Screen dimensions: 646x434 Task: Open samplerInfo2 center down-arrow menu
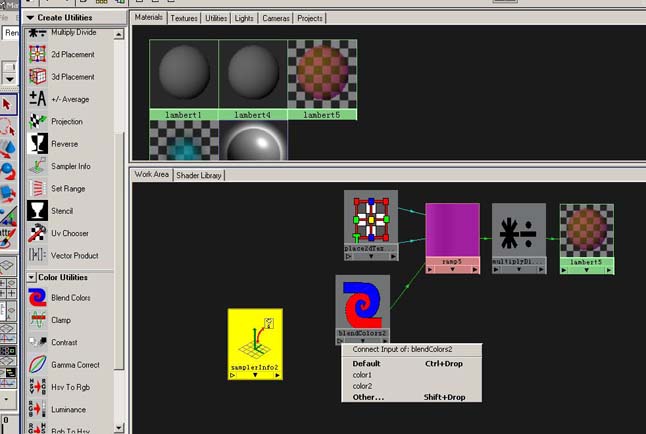(255, 375)
